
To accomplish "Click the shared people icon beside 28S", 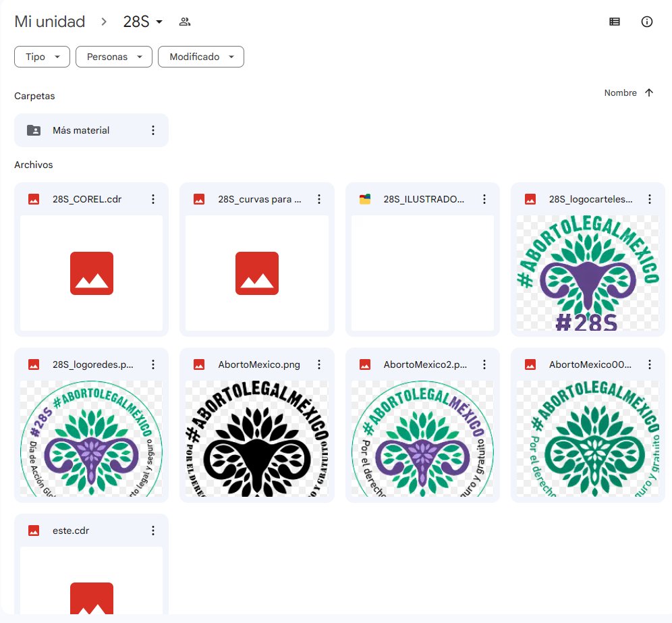I will click(x=185, y=22).
